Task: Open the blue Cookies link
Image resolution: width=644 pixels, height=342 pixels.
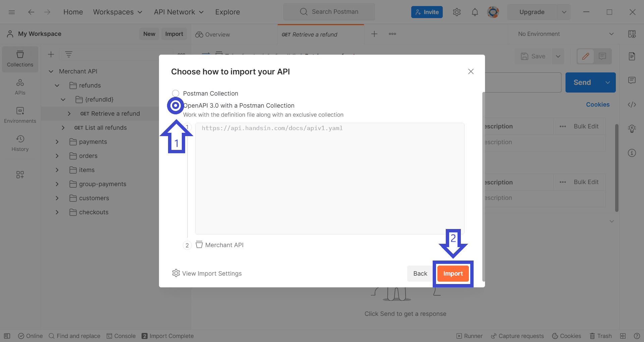Action: coord(598,105)
